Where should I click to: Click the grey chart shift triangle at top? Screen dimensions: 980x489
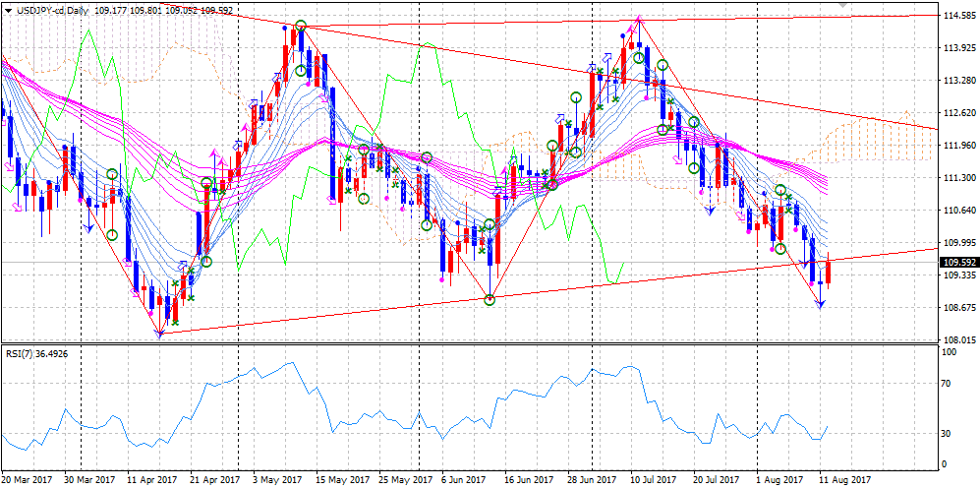tap(842, 6)
